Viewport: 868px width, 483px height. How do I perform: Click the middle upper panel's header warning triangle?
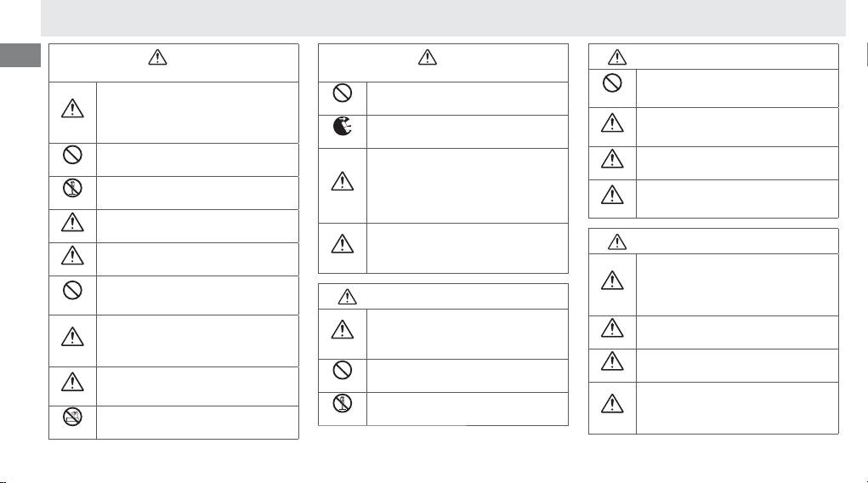click(x=428, y=58)
